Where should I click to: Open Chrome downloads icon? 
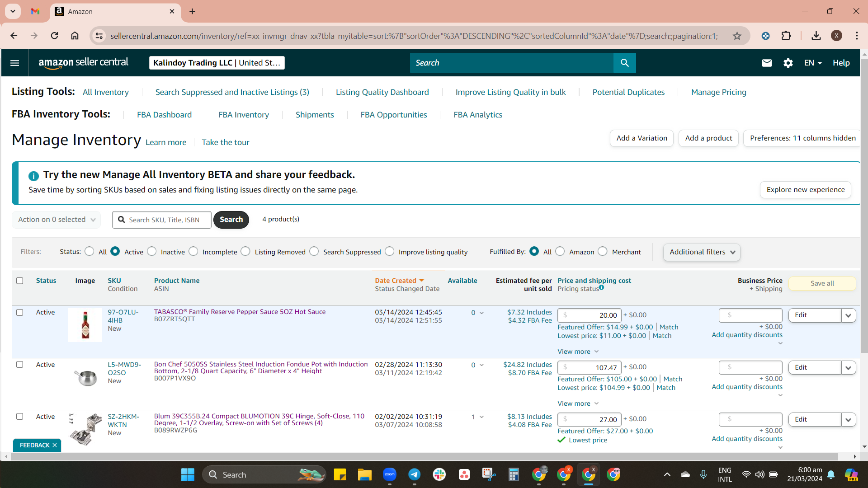(x=816, y=36)
